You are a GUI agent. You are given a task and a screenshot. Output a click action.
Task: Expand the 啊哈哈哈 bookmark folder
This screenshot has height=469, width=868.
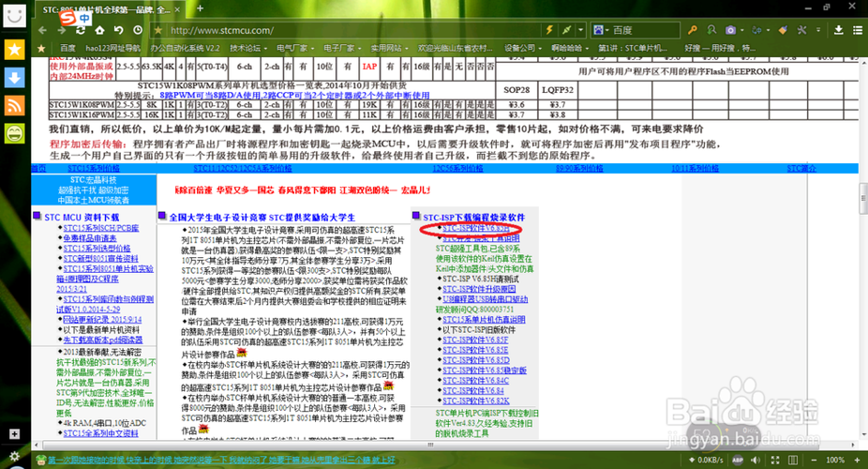[570, 48]
